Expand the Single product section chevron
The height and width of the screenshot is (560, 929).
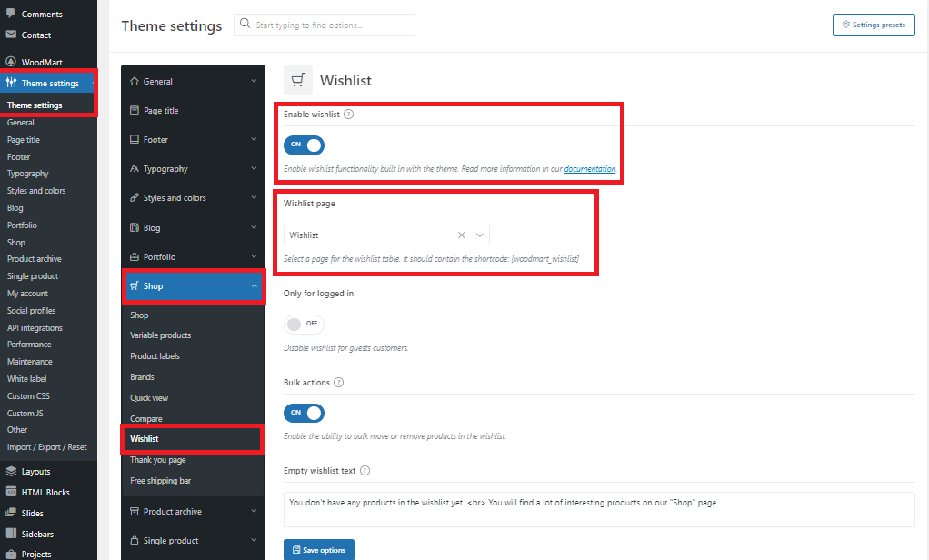pos(255,540)
